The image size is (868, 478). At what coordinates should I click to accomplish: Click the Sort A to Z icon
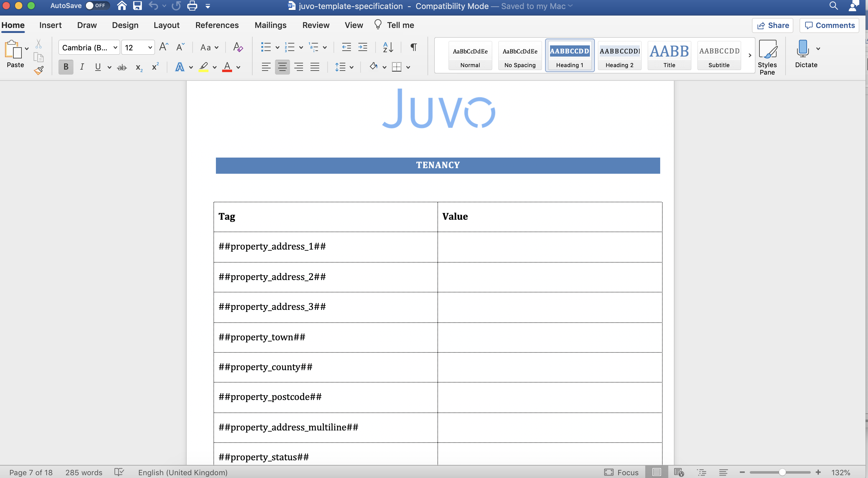pyautogui.click(x=388, y=47)
